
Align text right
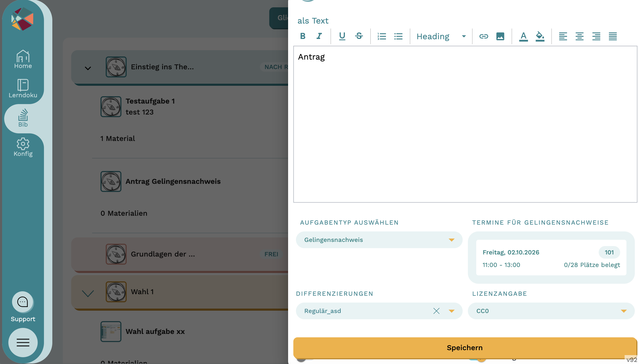596,36
